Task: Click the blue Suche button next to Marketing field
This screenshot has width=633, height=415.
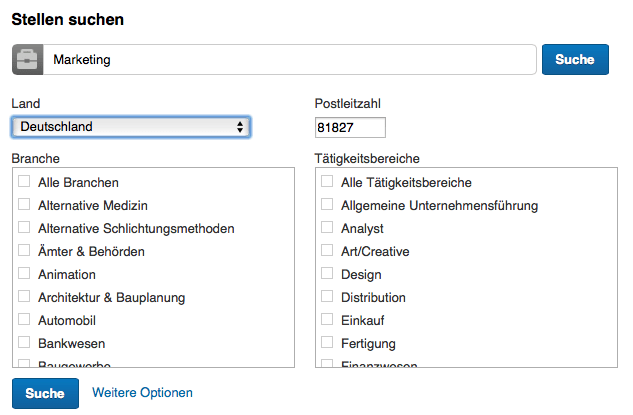Action: click(x=575, y=60)
